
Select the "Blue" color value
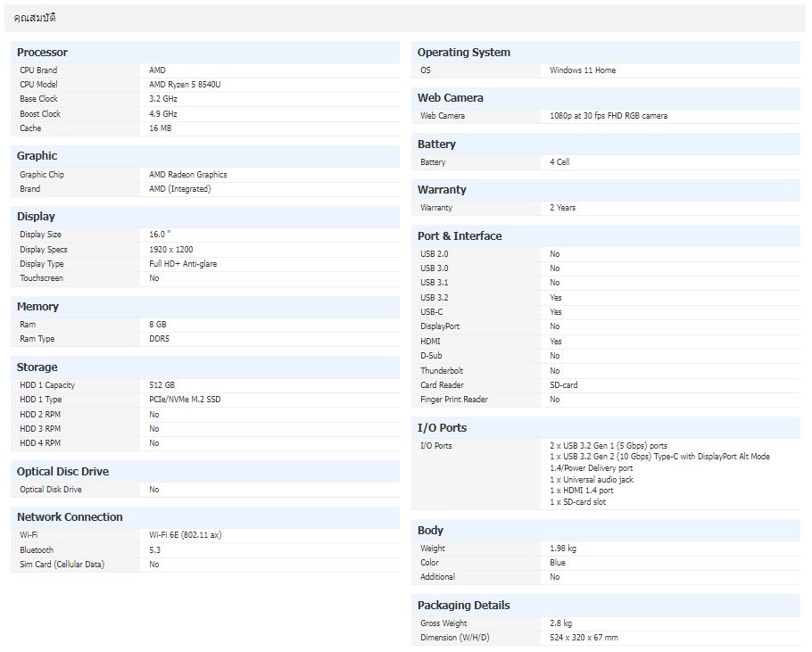click(558, 563)
